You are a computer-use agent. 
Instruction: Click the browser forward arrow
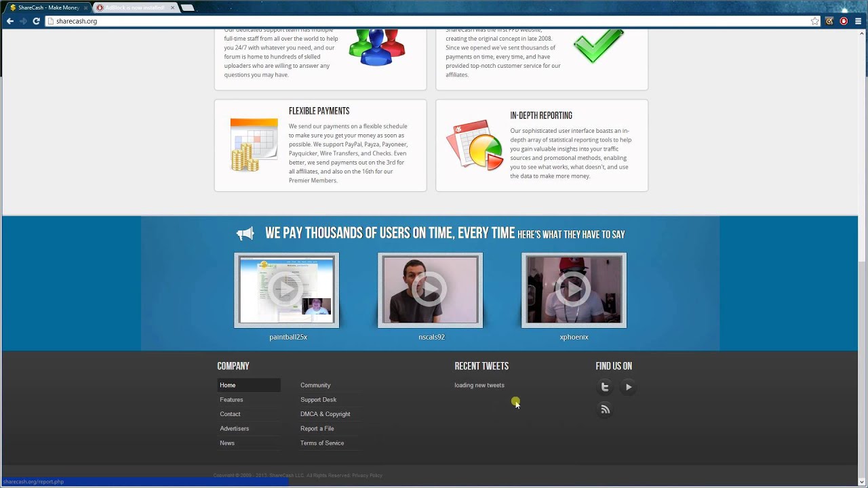(23, 21)
